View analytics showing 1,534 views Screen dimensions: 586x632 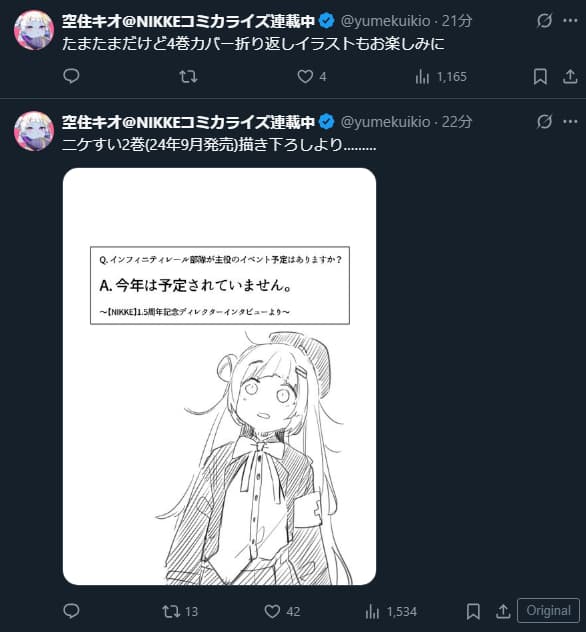391,612
